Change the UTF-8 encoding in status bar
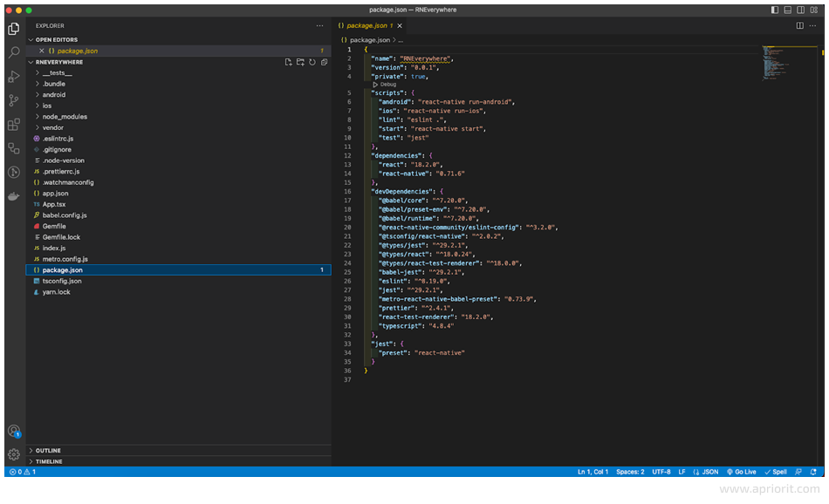The height and width of the screenshot is (504, 829). [x=661, y=472]
